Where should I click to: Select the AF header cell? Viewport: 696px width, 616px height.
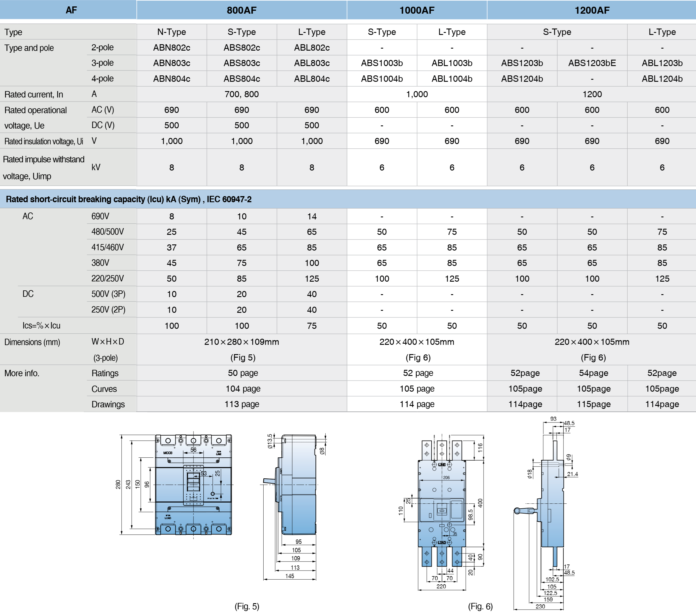point(71,10)
